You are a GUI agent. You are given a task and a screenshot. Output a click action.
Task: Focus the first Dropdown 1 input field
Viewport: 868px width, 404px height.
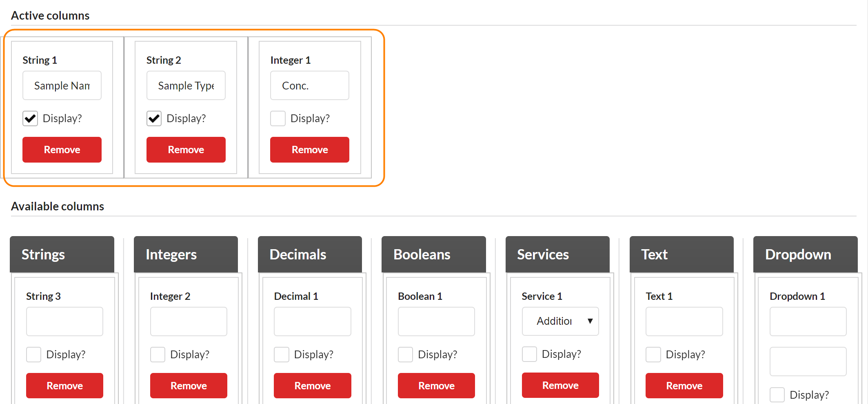(808, 321)
